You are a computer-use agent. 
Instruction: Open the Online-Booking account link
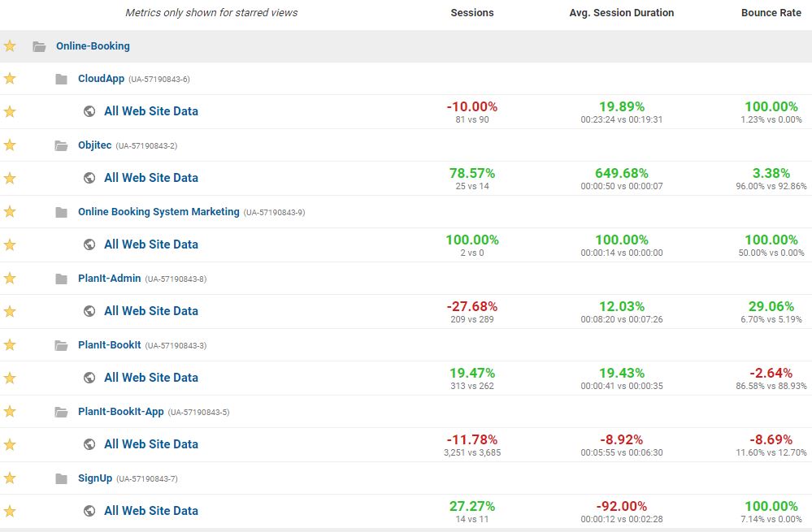93,46
